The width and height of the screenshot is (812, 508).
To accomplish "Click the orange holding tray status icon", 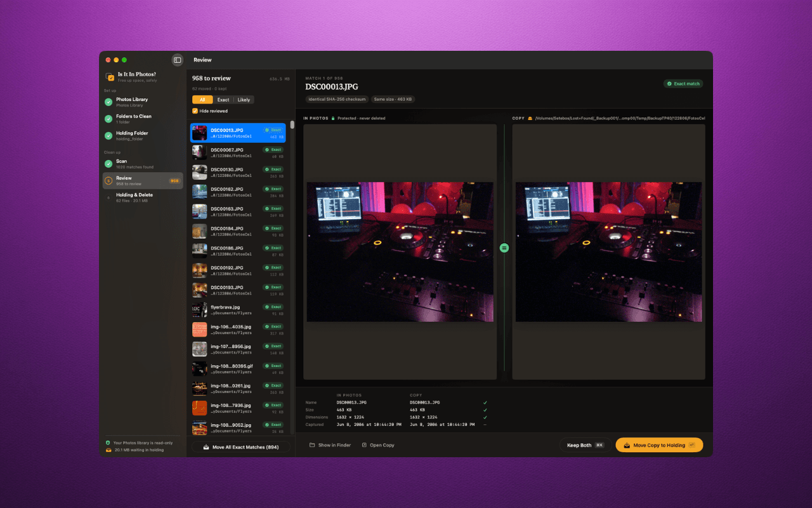I will coord(108,450).
